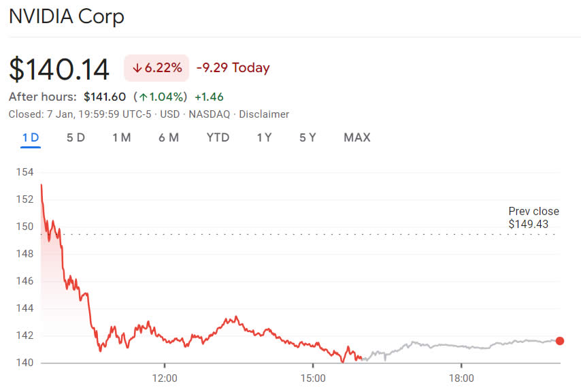Viewport: 581px width, 392px height.
Task: Click the 12:00 time axis label
Action: point(164,378)
